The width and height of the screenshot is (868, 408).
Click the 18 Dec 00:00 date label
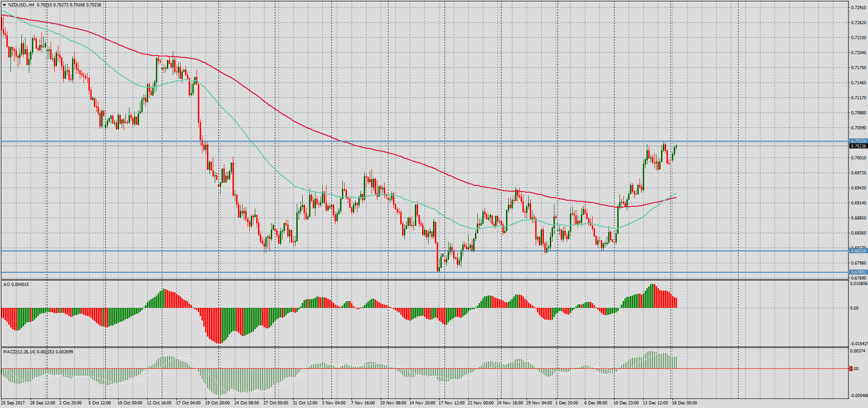tap(684, 403)
